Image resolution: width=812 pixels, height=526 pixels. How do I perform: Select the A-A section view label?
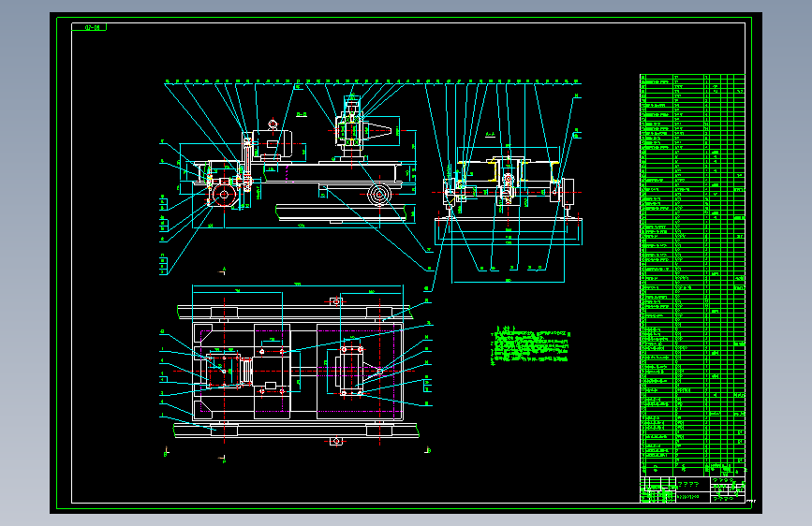point(490,135)
